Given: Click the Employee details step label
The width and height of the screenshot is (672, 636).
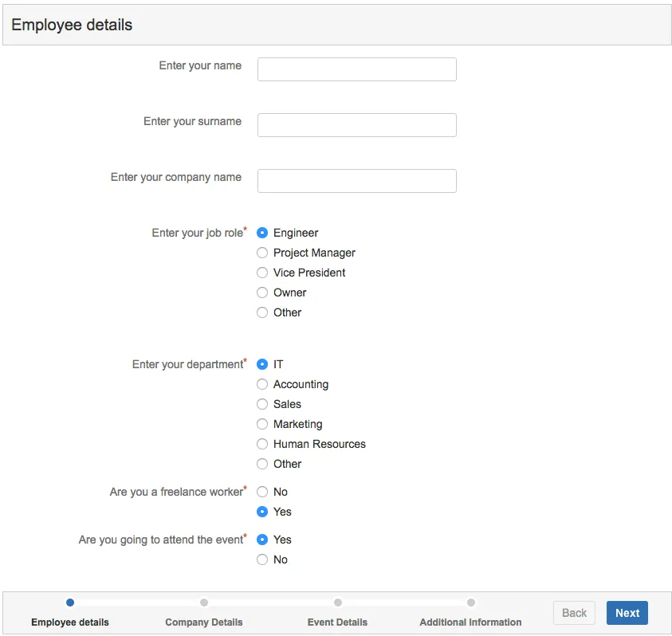Looking at the screenshot, I should 70,622.
